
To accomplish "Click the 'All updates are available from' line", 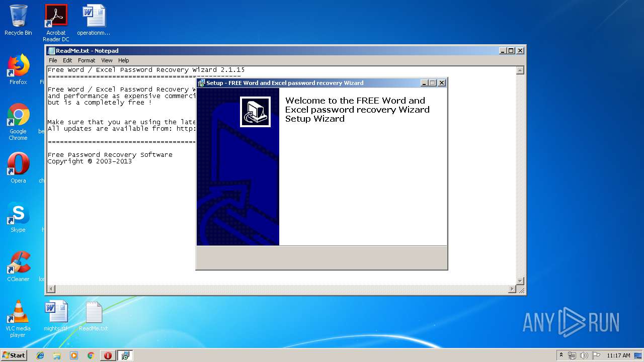I will pos(122,129).
